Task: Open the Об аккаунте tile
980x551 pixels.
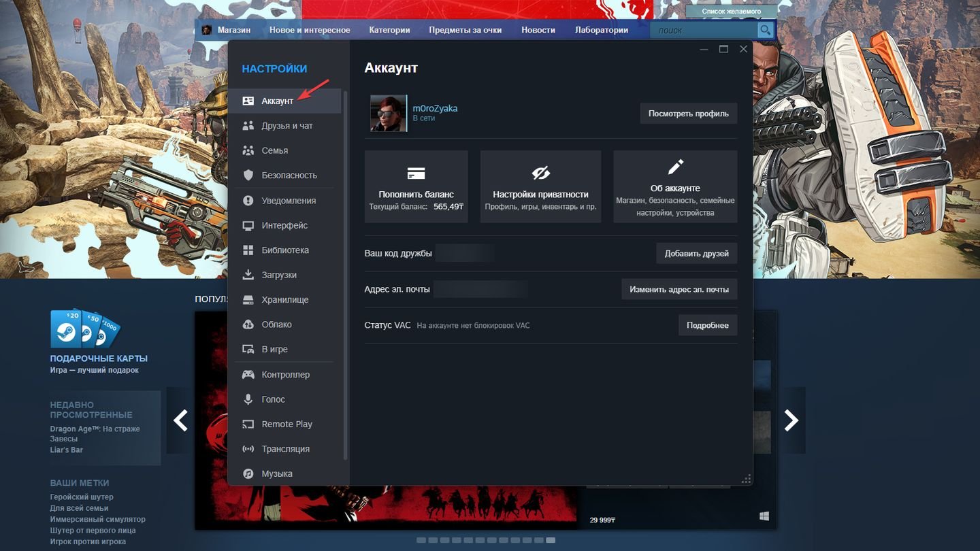Action: [x=675, y=186]
